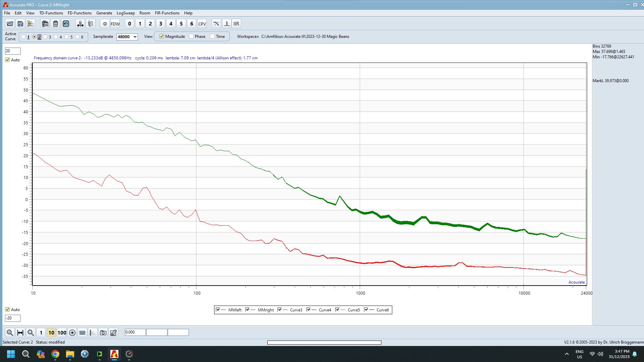644x362 pixels.
Task: Open the FIR-Functions menu
Action: click(x=167, y=13)
